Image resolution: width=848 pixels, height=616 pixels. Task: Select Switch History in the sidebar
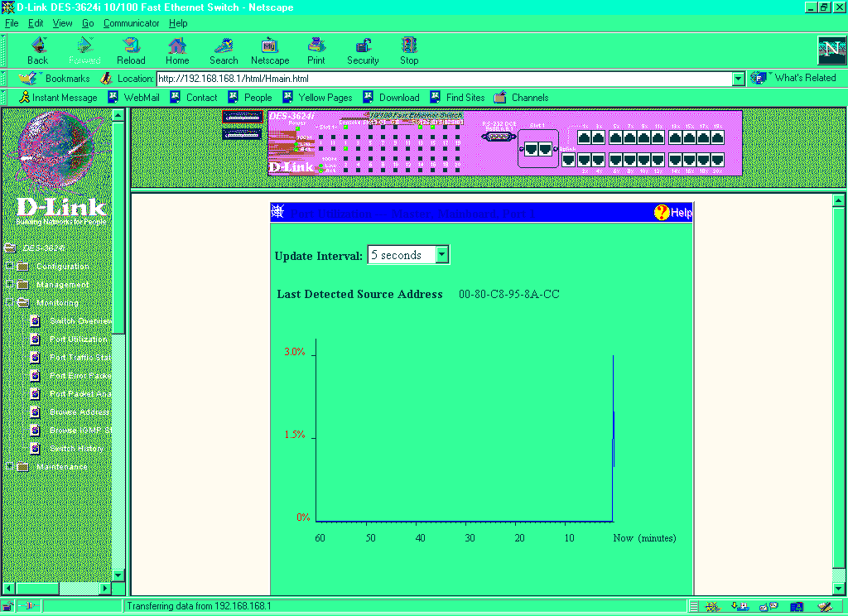pyautogui.click(x=76, y=449)
